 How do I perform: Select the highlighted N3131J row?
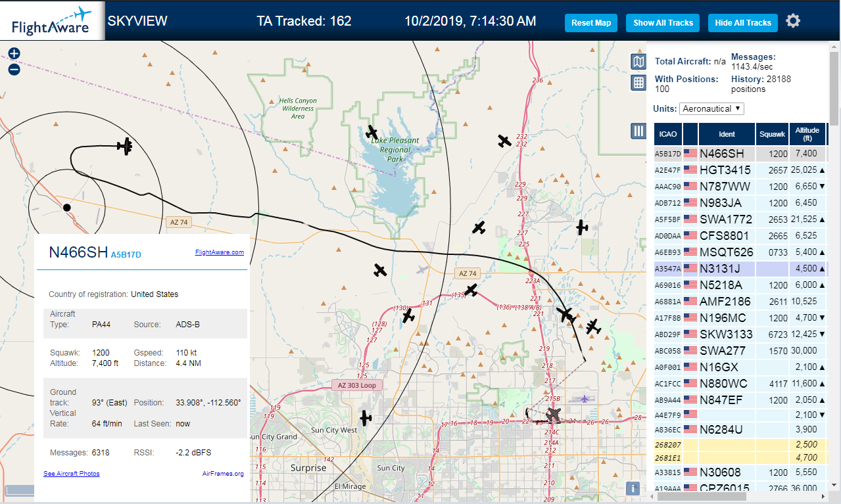[x=741, y=269]
